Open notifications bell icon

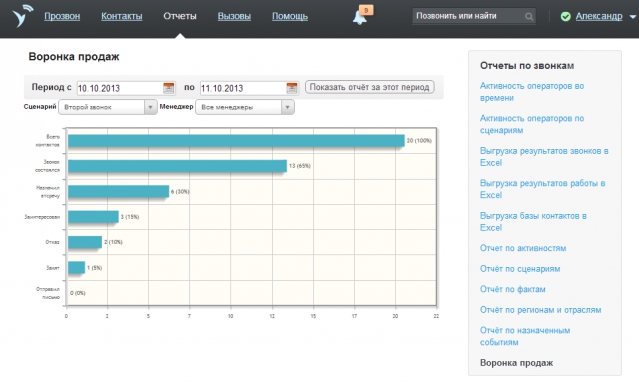coord(359,18)
